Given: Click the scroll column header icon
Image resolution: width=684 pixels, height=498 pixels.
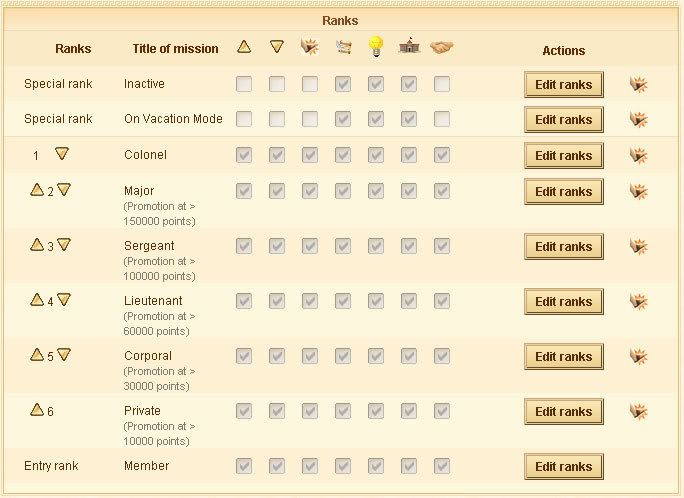Looking at the screenshot, I should [x=343, y=47].
